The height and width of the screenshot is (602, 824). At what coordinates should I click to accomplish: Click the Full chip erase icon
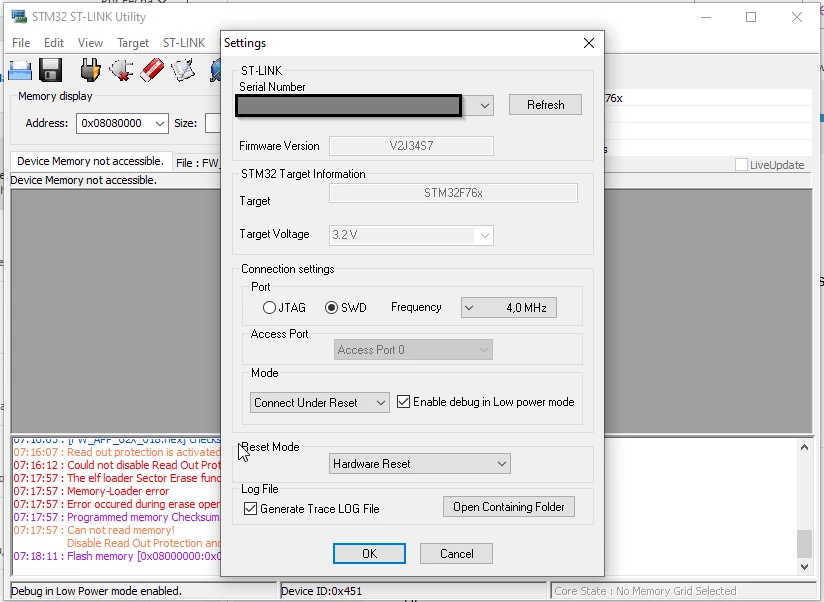[152, 70]
